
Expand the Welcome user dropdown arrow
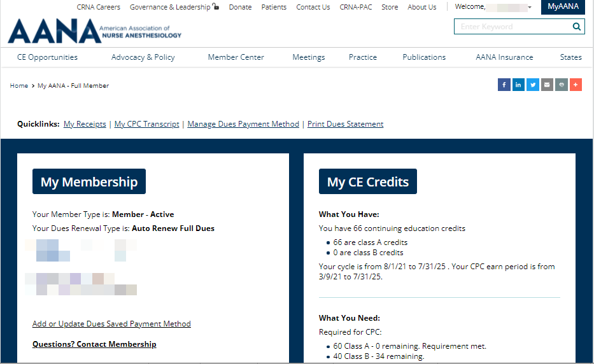tap(530, 8)
